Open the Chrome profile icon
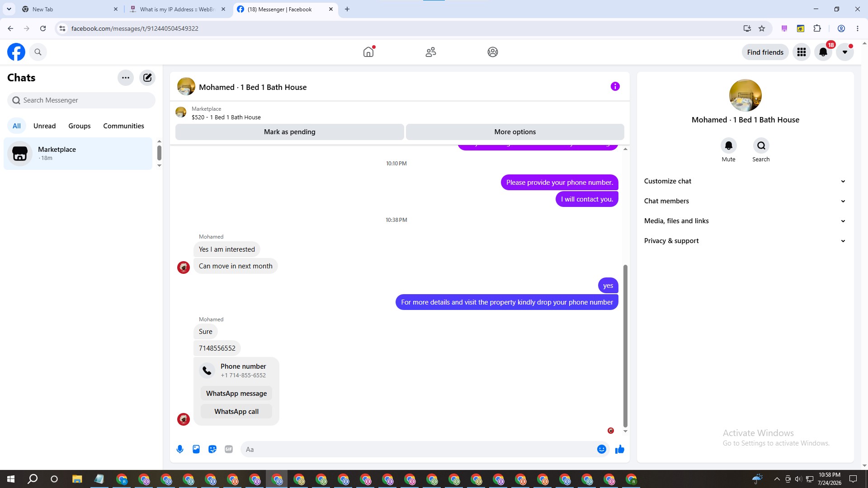868x488 pixels. coord(841,28)
